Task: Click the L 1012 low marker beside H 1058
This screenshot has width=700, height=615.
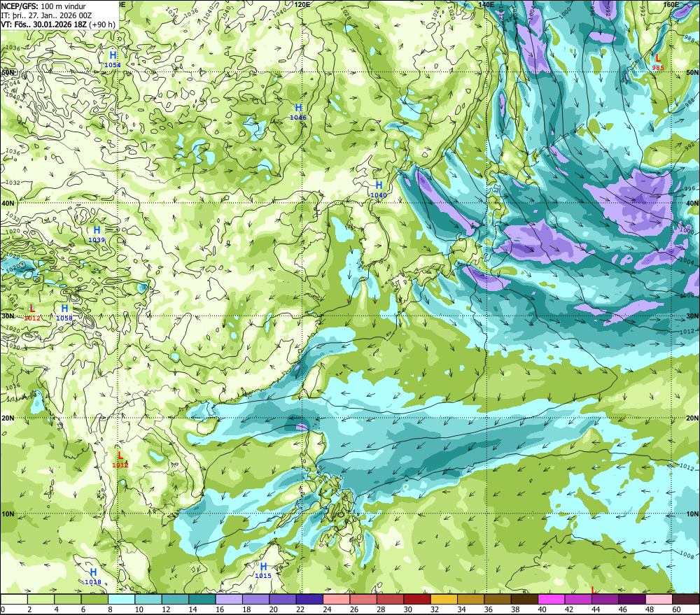Action: pyautogui.click(x=32, y=313)
